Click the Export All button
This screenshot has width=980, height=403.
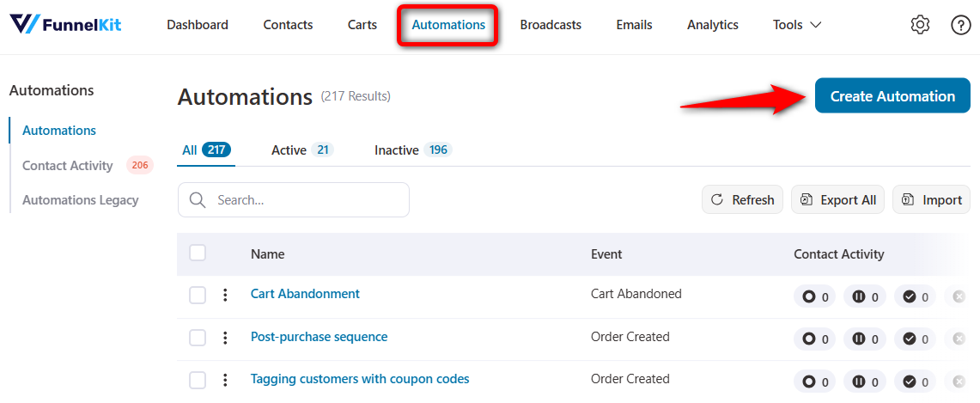[838, 200]
